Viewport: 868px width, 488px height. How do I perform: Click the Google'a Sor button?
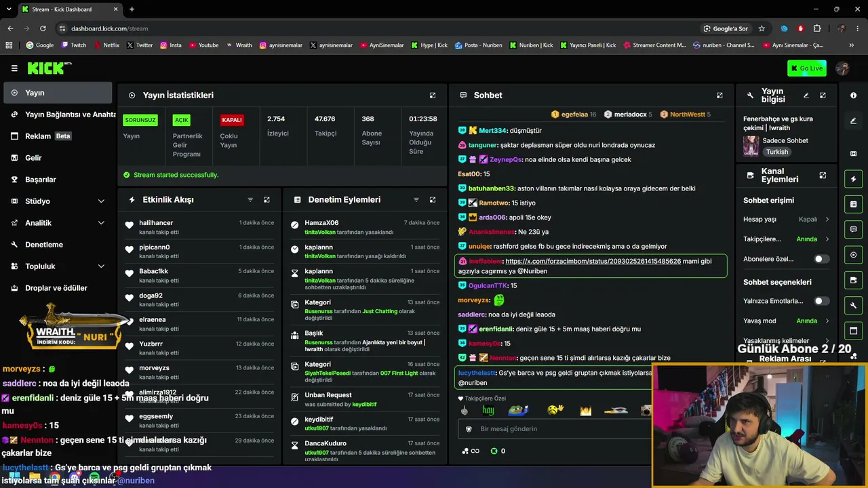point(726,28)
